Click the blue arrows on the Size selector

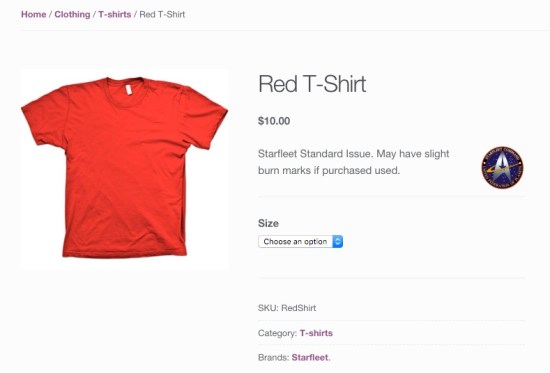tap(337, 241)
